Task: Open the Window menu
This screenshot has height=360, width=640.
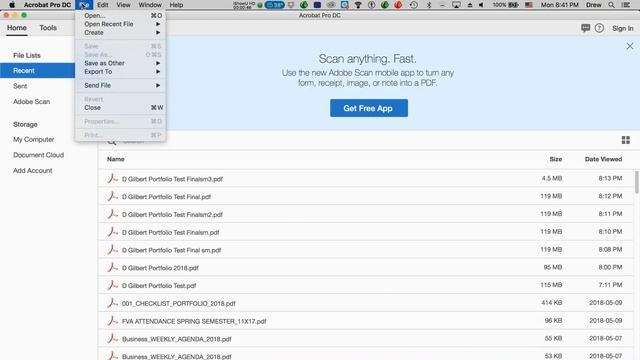Action: tap(150, 5)
